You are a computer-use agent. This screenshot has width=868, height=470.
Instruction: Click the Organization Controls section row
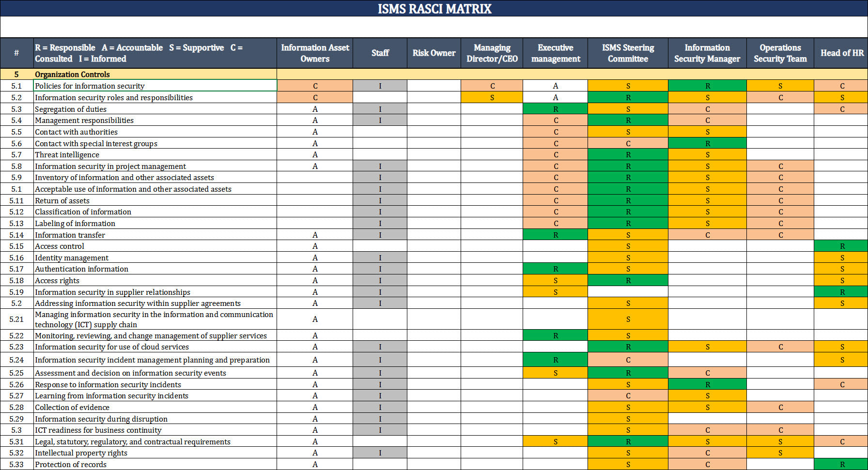pos(155,74)
